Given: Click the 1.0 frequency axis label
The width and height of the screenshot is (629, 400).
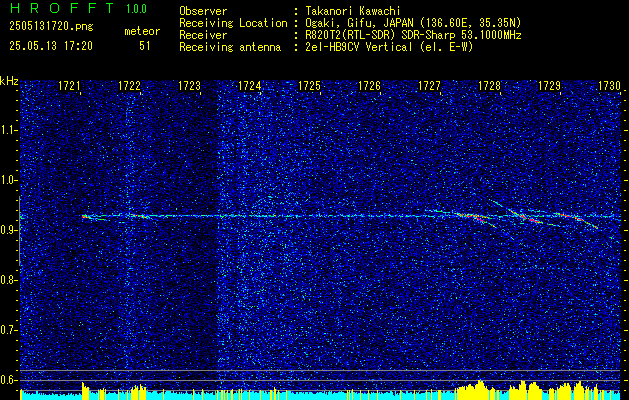Looking at the screenshot, I should pos(9,180).
